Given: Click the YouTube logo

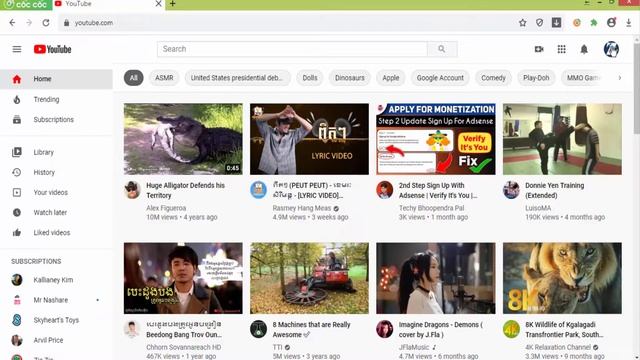Looking at the screenshot, I should click(x=53, y=49).
